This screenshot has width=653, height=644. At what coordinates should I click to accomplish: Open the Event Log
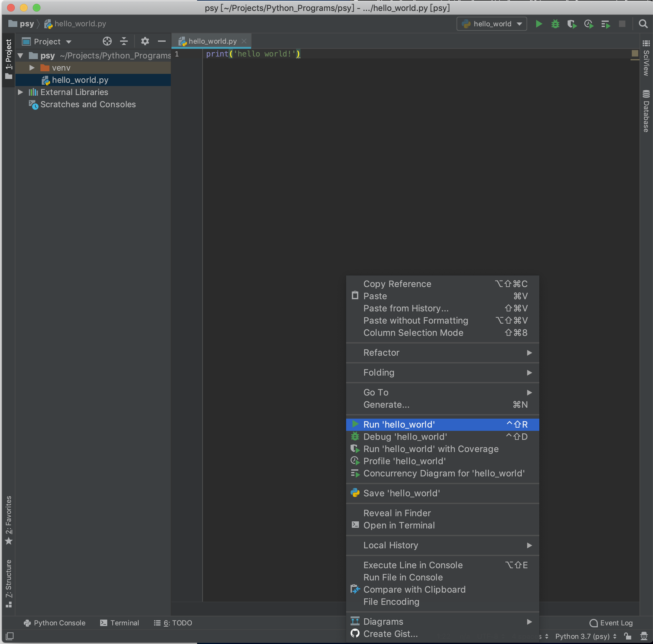tap(610, 623)
